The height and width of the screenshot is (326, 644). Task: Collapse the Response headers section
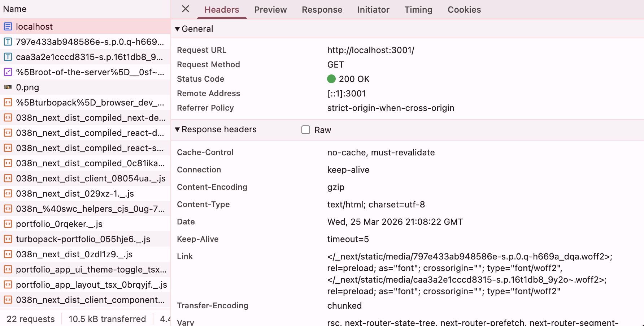coord(177,129)
